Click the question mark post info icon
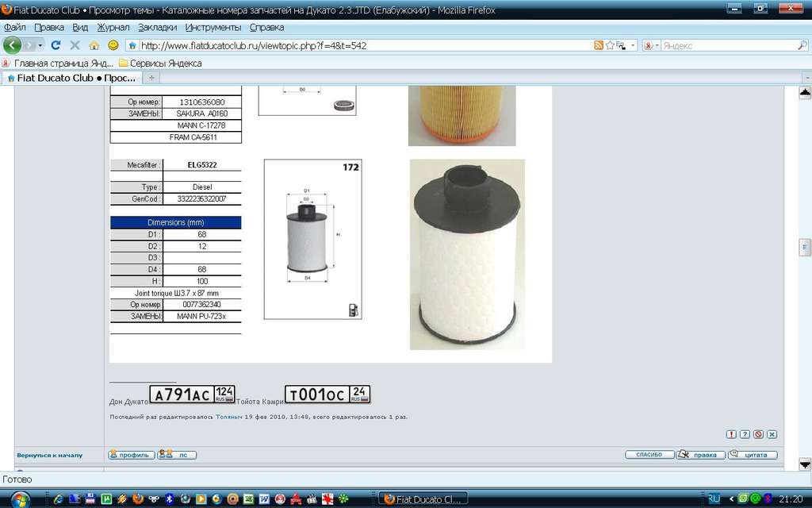Viewport: 812px width, 508px height. pyautogui.click(x=745, y=434)
